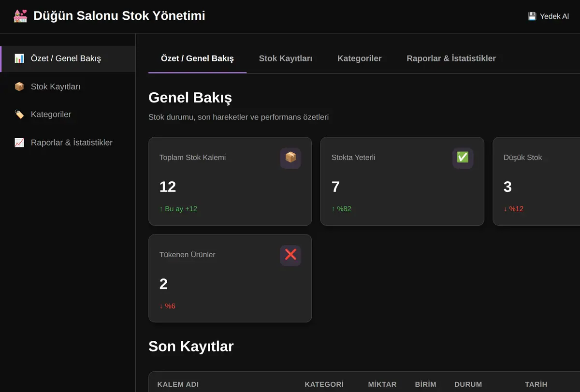Click the chart icon next to Raporlar
The width and height of the screenshot is (580, 392).
19,143
